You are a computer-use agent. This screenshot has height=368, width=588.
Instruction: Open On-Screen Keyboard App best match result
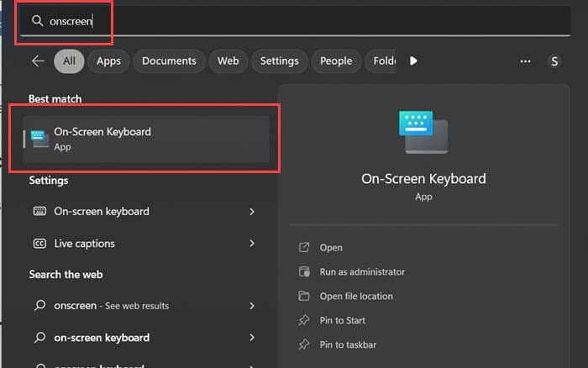coord(146,139)
